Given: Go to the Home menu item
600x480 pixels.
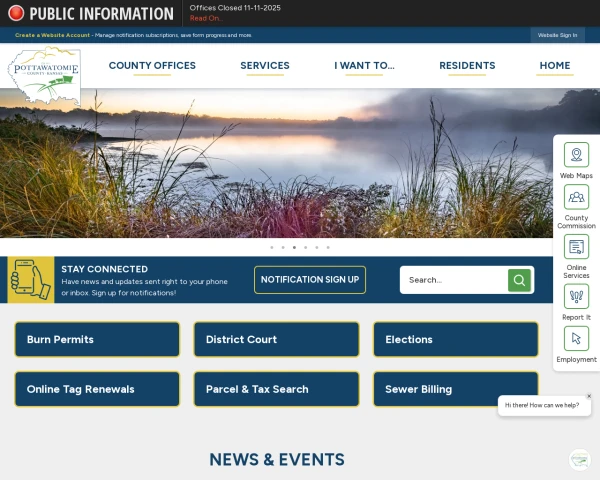Looking at the screenshot, I should 555,65.
